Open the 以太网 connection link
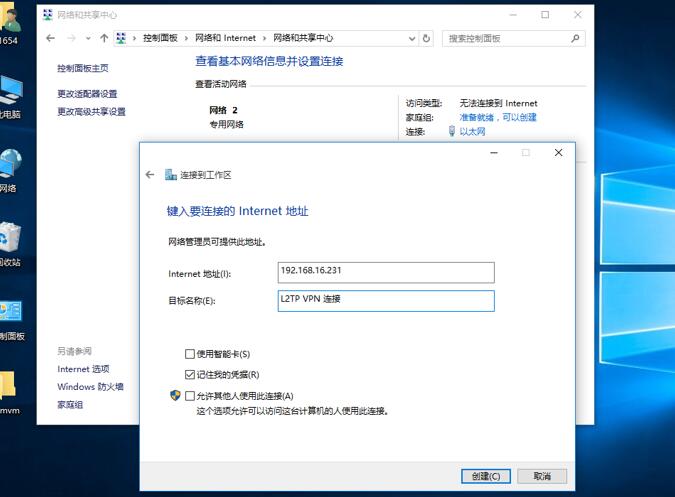The image size is (675, 497). (472, 131)
